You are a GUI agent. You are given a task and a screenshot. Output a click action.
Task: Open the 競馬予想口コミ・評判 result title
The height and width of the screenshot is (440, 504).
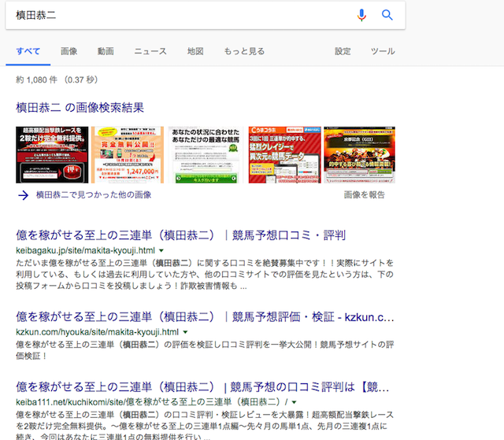pos(180,235)
